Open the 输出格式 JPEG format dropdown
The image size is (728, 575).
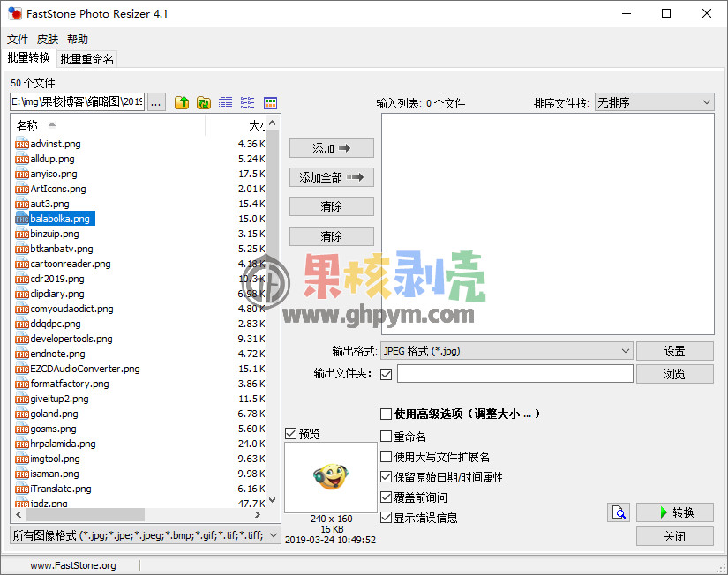(x=507, y=351)
